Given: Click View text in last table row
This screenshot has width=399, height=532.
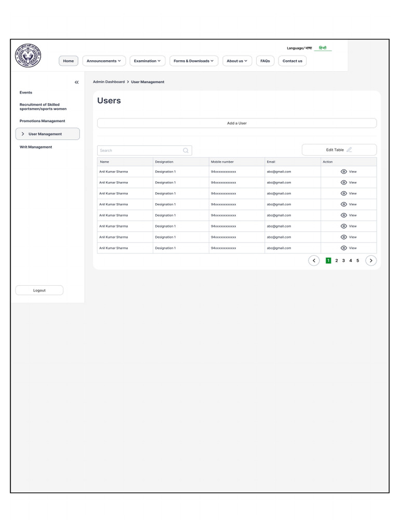Looking at the screenshot, I should (353, 248).
